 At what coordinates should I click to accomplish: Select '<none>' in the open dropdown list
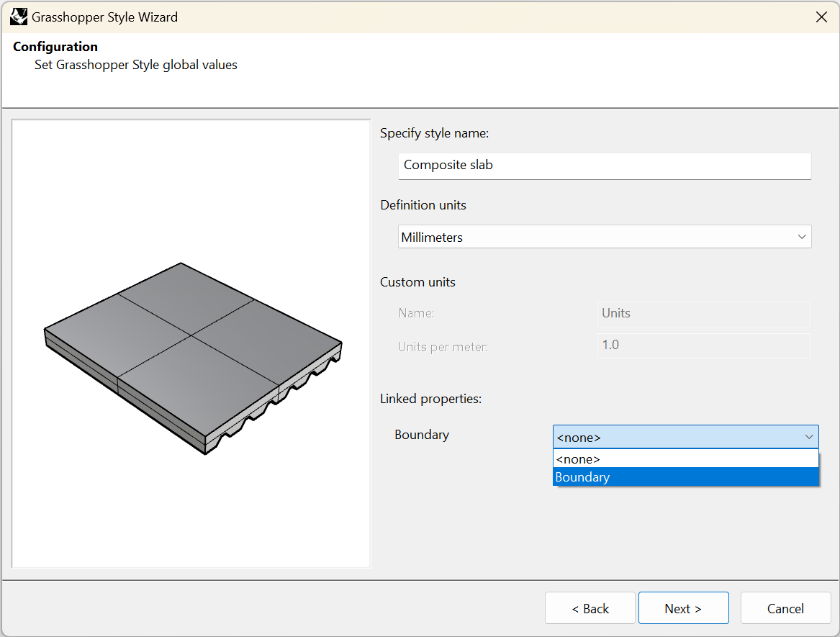point(685,459)
